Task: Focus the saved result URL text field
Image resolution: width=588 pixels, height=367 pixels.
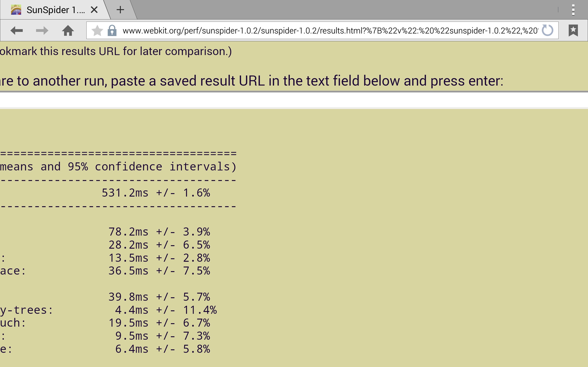Action: point(294,100)
